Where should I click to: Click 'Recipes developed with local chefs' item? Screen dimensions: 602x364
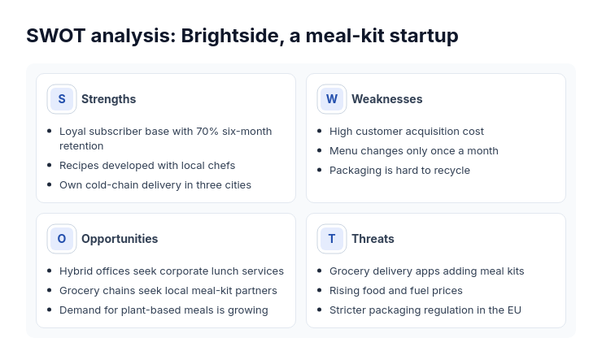pos(147,165)
